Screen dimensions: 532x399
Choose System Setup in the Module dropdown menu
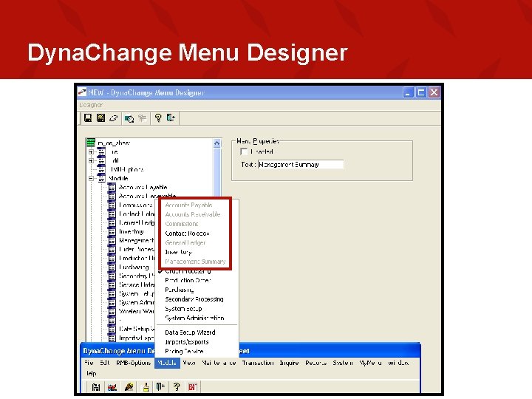point(183,309)
